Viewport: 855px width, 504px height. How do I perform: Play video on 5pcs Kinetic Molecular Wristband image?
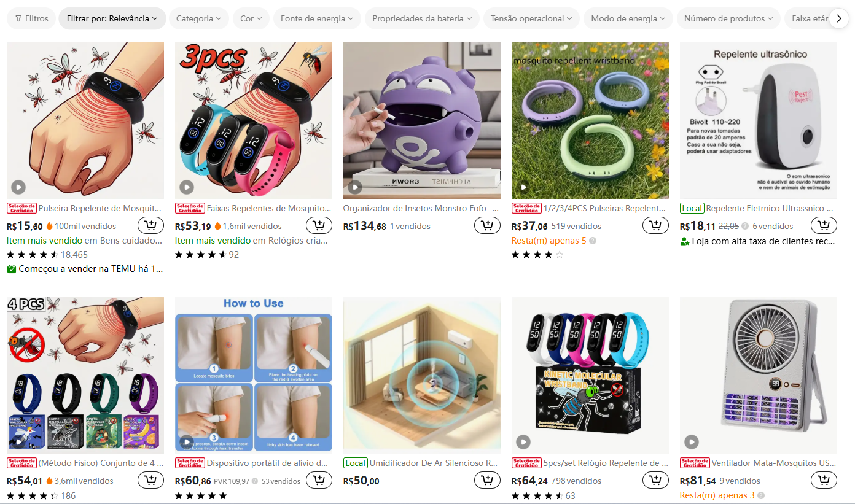[523, 441]
